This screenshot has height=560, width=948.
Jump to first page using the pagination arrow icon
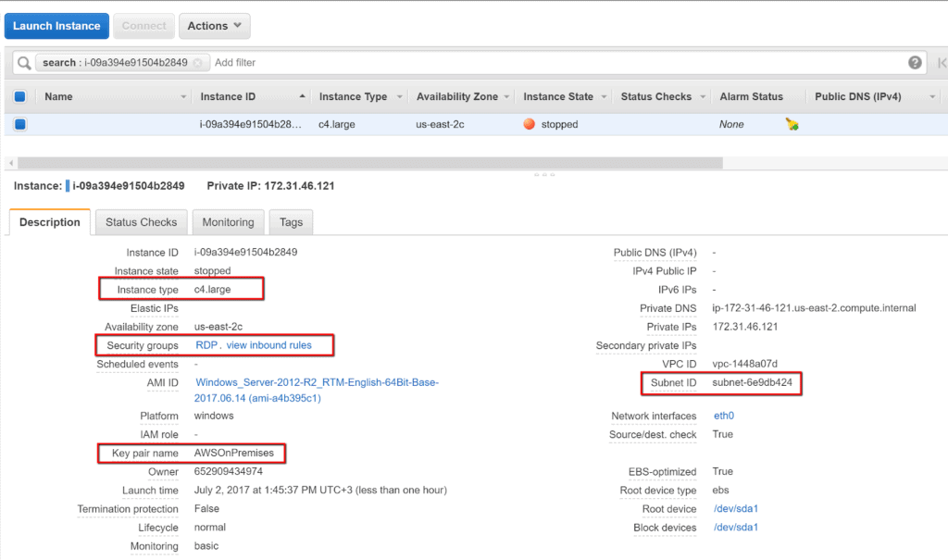point(941,62)
